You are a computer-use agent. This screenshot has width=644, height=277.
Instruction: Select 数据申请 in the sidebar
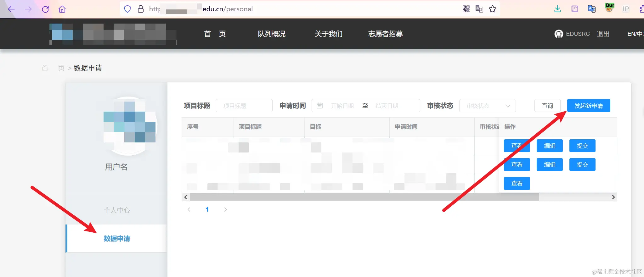point(117,239)
